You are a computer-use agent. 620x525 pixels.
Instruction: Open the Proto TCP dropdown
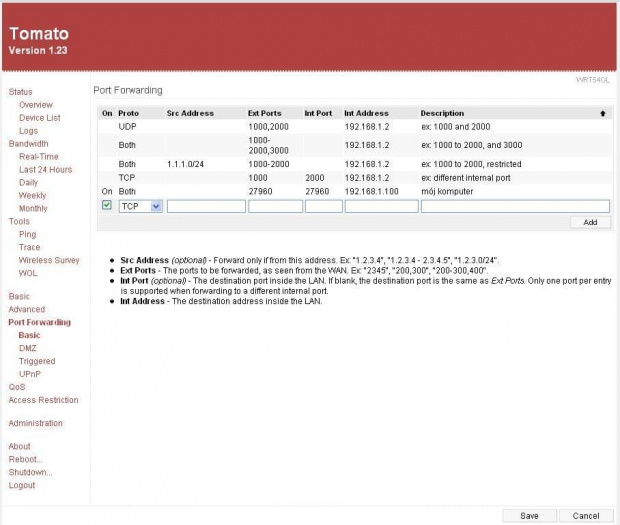[140, 206]
